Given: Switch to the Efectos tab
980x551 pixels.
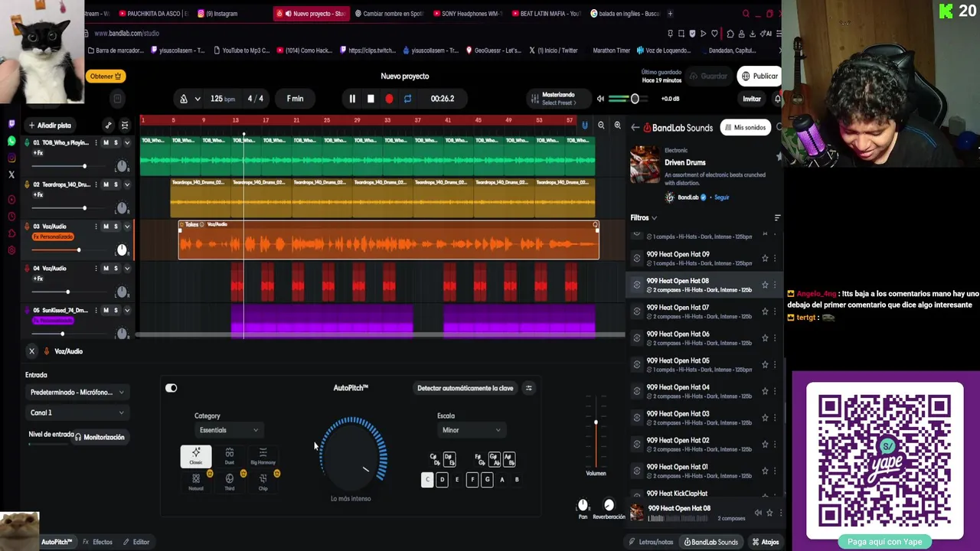Looking at the screenshot, I should click(97, 542).
